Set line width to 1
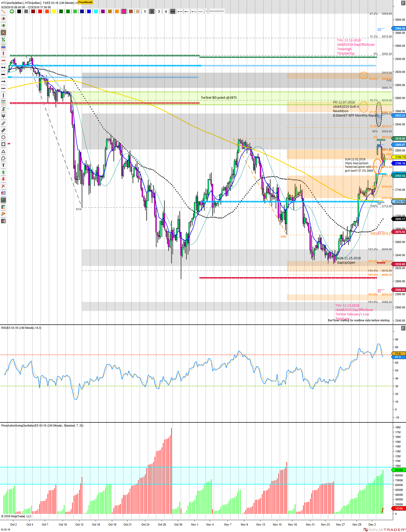Viewport: 406px width, 532px height. [x=145, y=11]
